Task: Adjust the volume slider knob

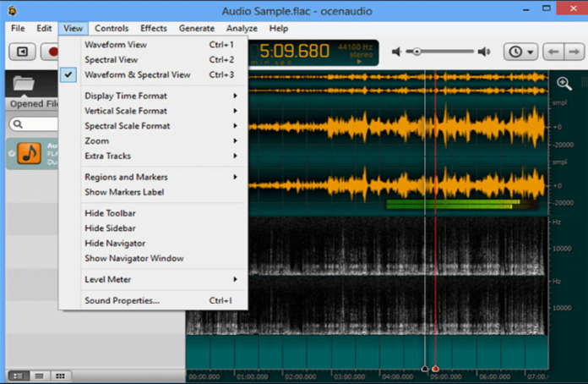Action: pos(416,52)
